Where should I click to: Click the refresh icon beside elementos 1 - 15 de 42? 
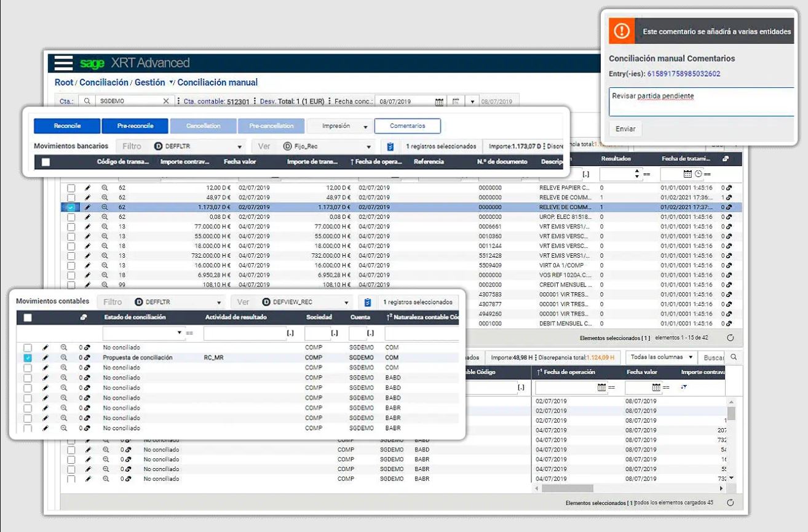tap(731, 338)
